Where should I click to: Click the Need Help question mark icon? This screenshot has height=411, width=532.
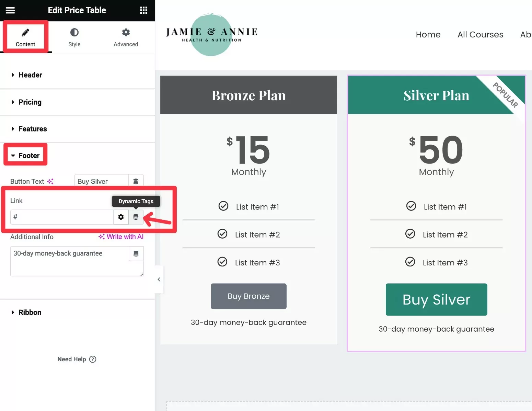(93, 359)
